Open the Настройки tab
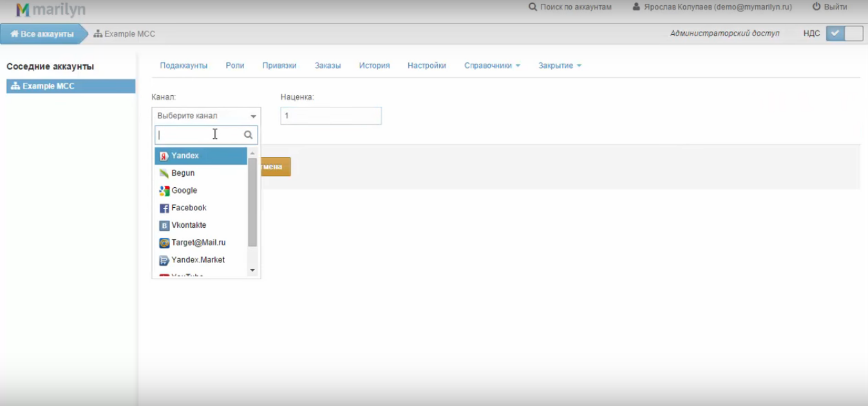This screenshot has height=406, width=868. [x=426, y=66]
